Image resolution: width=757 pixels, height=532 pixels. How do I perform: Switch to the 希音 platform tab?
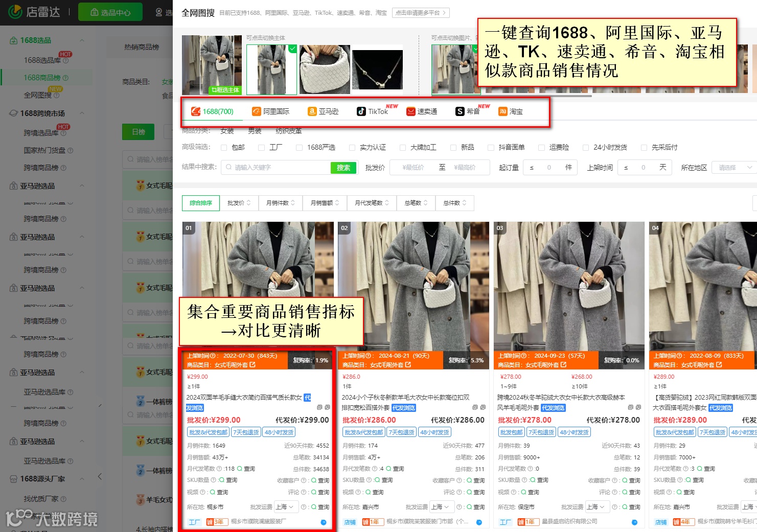click(x=468, y=111)
